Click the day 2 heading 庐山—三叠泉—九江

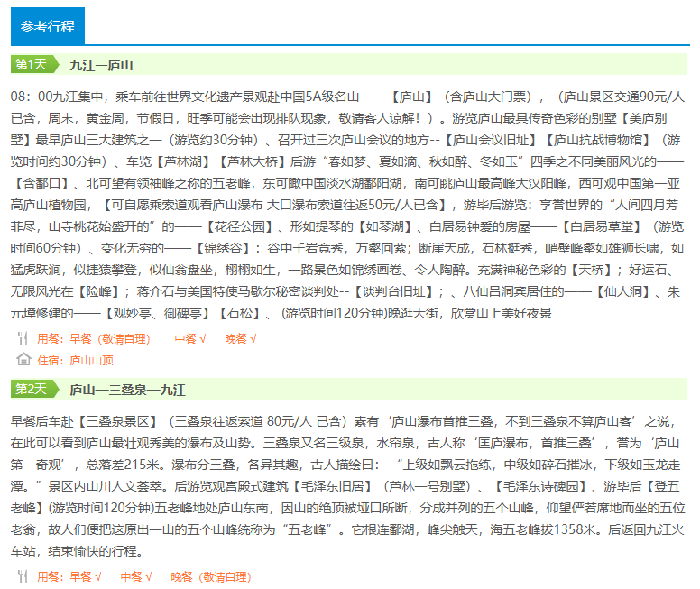point(127,390)
